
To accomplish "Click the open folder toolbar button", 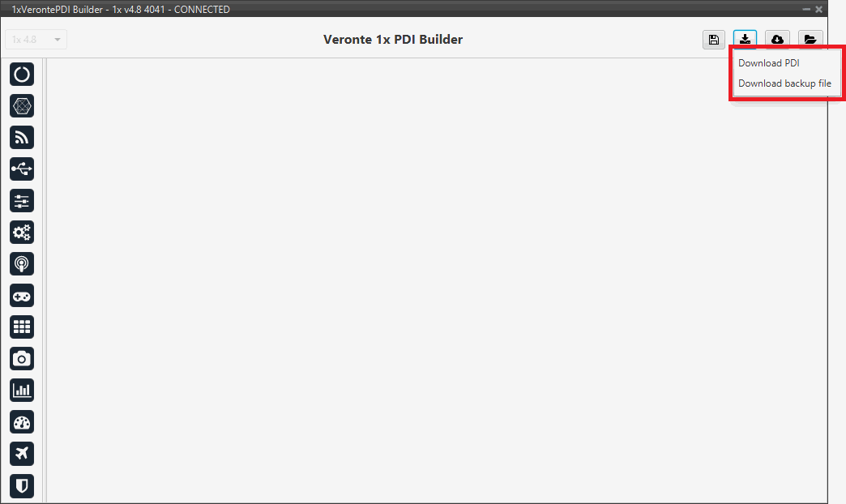I will (x=810, y=40).
